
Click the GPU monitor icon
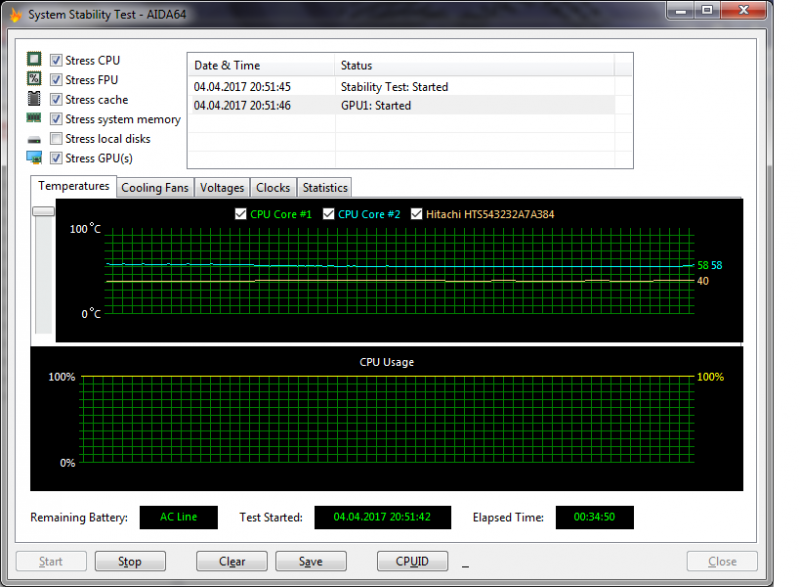[x=34, y=158]
